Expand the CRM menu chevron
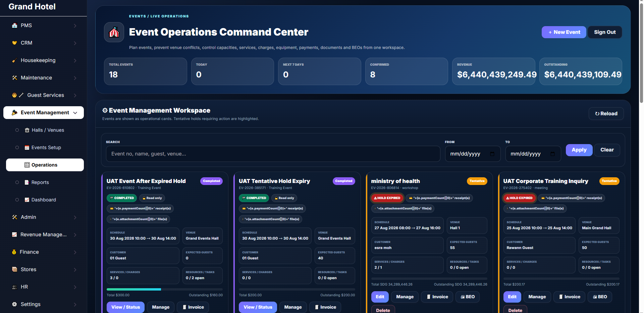644x313 pixels. 75,43
